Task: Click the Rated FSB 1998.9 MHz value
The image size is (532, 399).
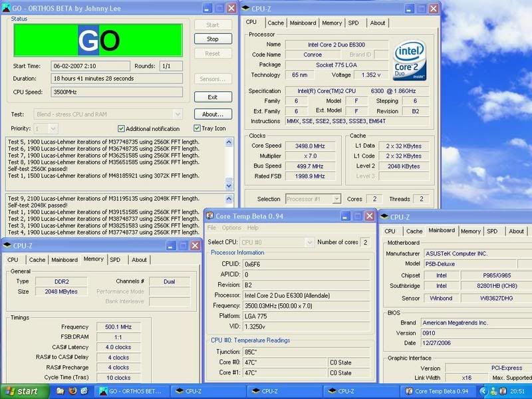Action: pos(310,176)
